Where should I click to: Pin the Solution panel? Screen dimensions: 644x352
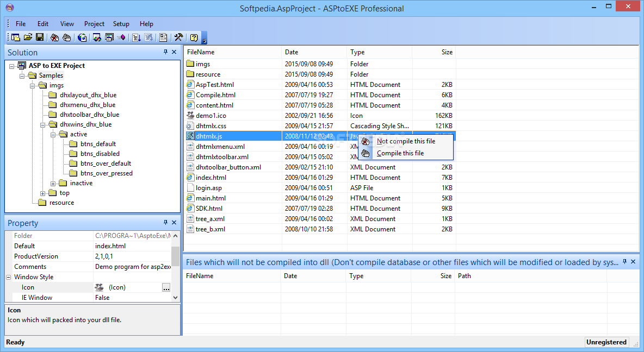[x=165, y=52]
